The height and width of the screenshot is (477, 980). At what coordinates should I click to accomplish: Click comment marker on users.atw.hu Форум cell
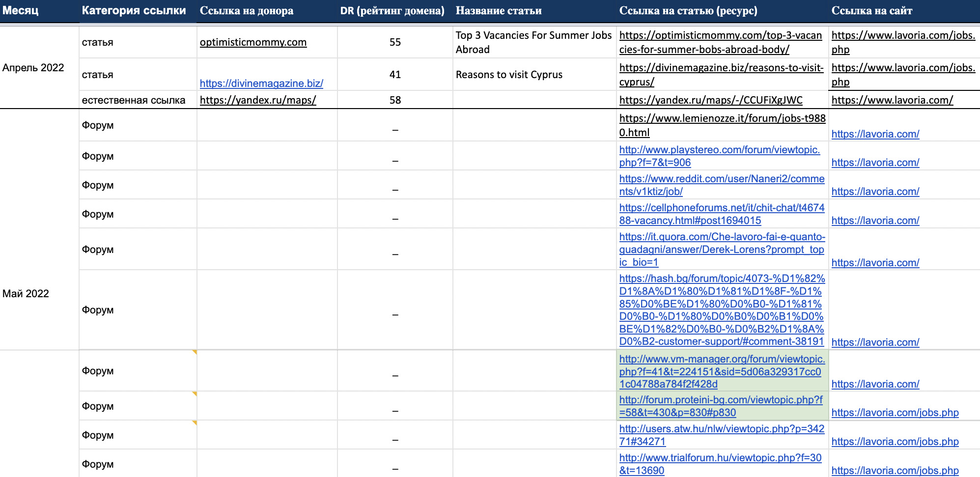[x=195, y=422]
